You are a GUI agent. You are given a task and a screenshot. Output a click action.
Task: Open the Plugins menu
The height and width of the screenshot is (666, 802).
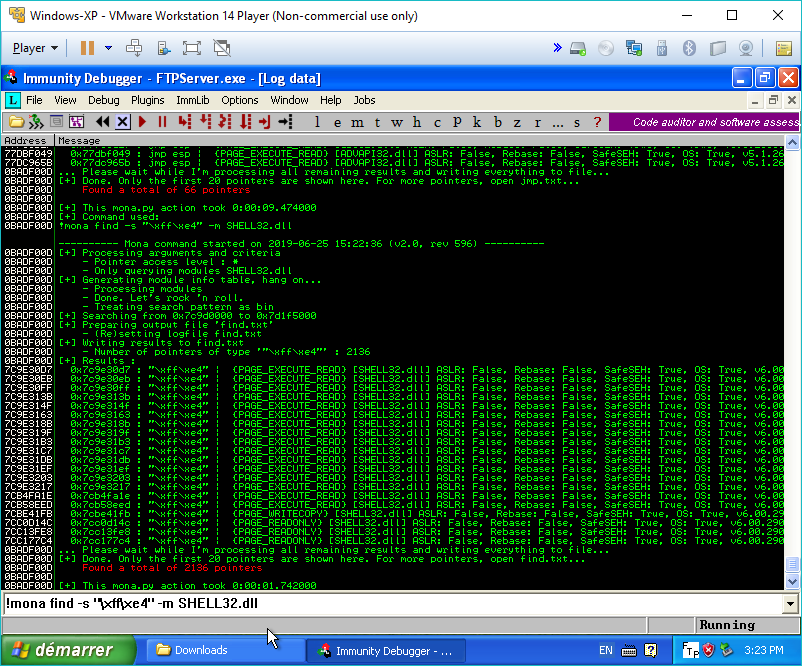148,100
